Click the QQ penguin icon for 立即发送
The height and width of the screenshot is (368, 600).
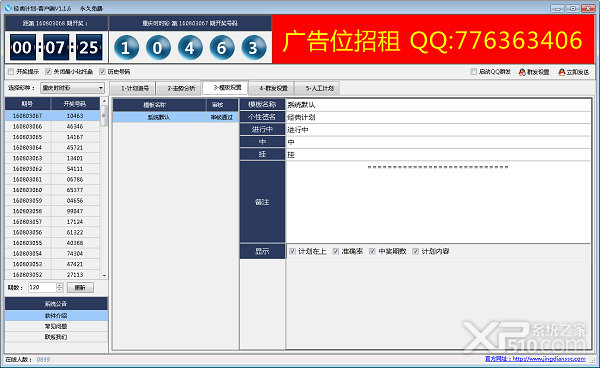[562, 72]
